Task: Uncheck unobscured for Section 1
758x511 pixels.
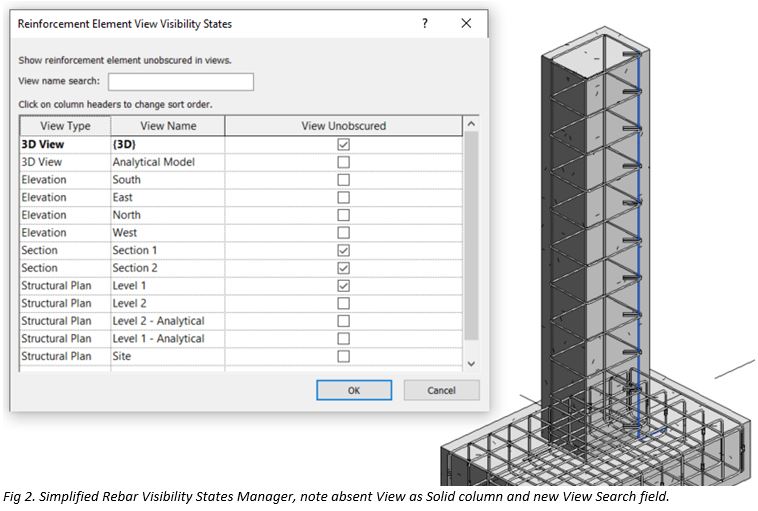Action: point(344,250)
